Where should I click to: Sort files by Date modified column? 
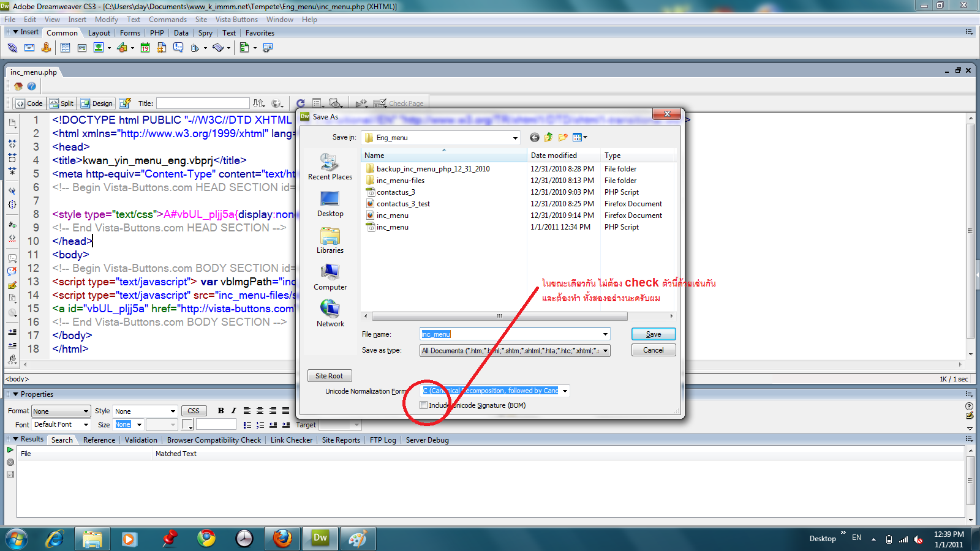point(563,156)
